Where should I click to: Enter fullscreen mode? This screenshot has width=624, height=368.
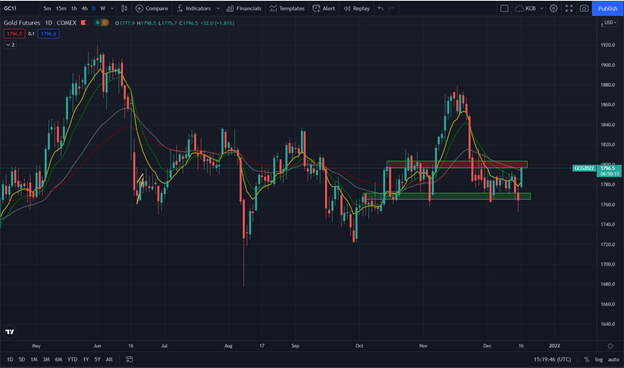click(x=569, y=8)
